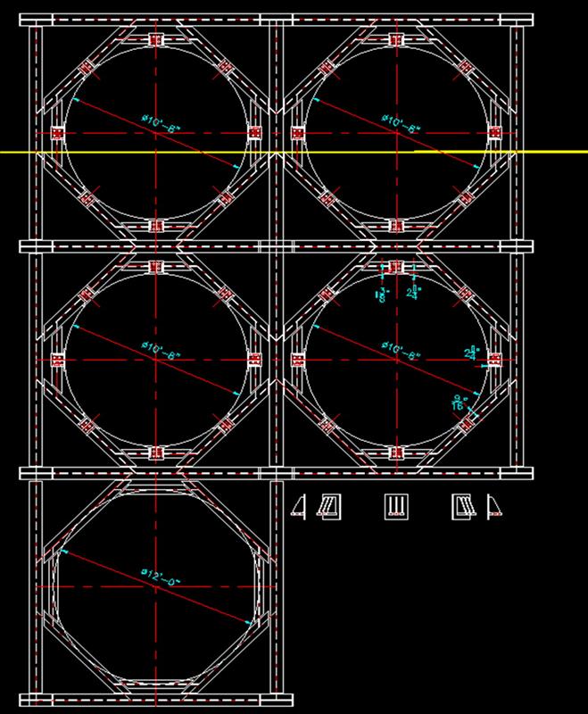
Task: Click red bracket atop the top-left circle
Action: click(154, 43)
